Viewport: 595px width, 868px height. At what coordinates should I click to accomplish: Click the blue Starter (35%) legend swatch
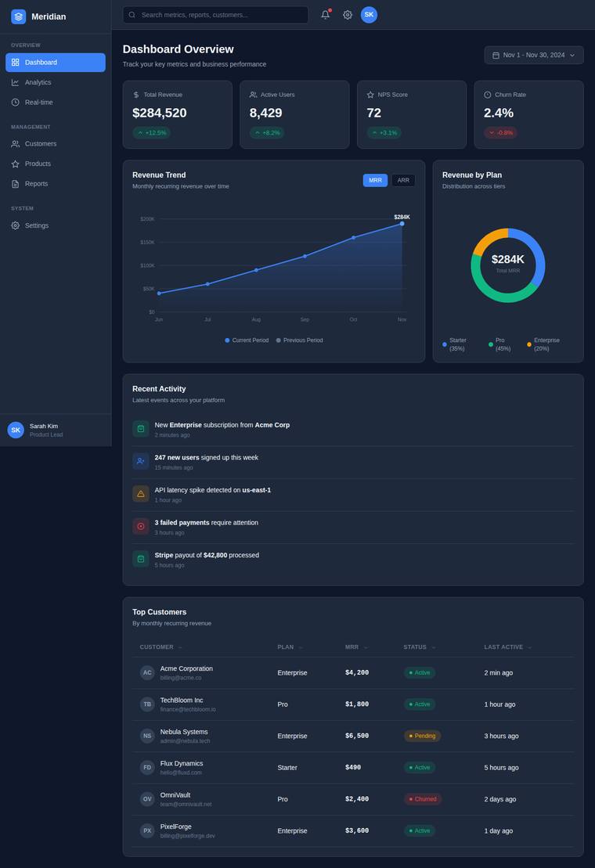click(x=445, y=344)
